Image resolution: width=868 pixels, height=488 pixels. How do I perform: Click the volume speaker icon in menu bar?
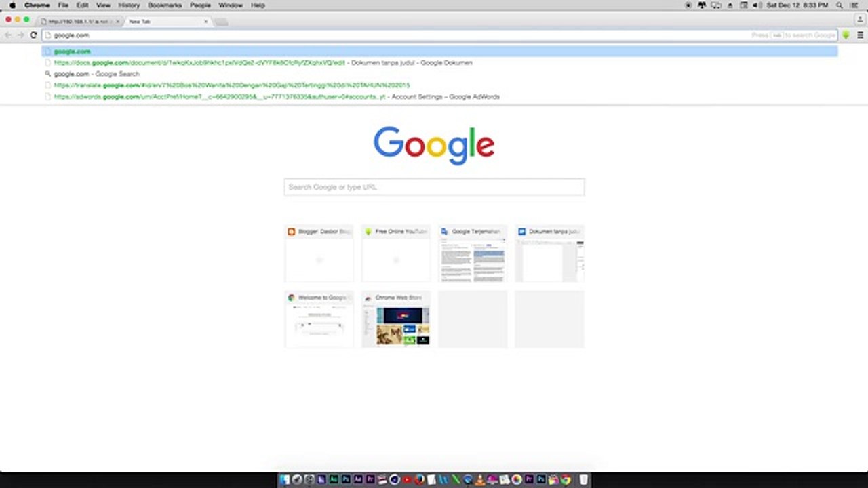(x=757, y=5)
